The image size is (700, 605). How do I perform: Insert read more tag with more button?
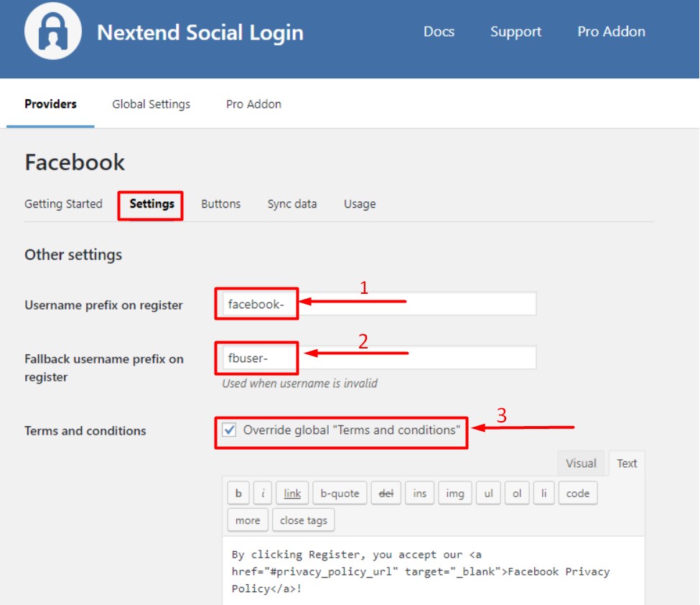248,520
